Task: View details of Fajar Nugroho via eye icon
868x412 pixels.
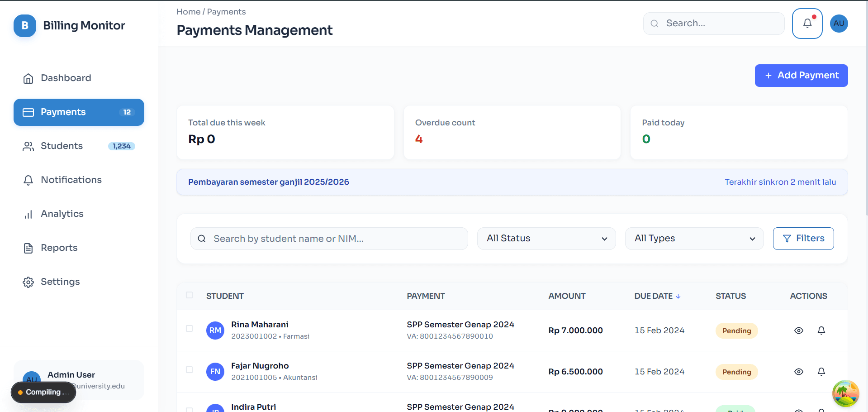Action: click(x=798, y=371)
